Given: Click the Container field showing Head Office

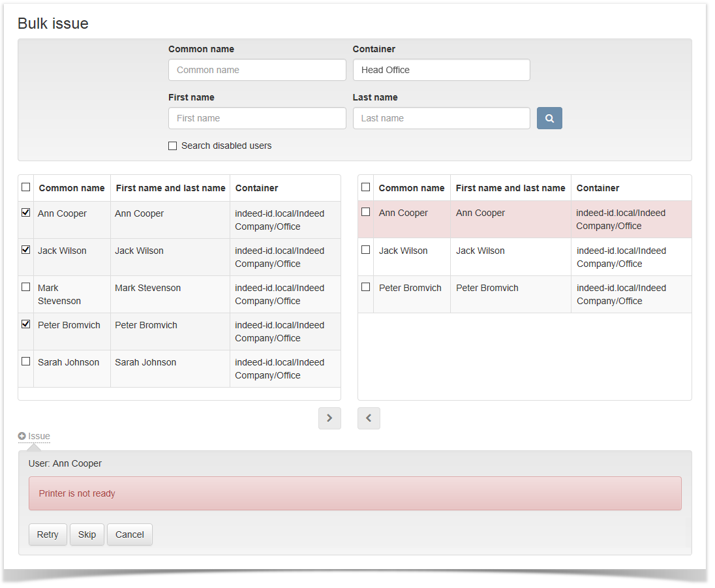Looking at the screenshot, I should (441, 69).
